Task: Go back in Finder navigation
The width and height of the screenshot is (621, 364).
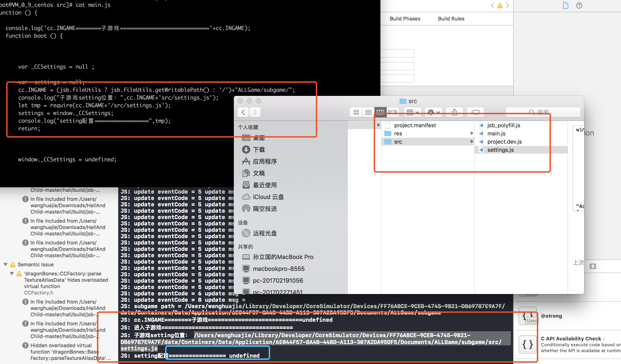Action: 243,112
